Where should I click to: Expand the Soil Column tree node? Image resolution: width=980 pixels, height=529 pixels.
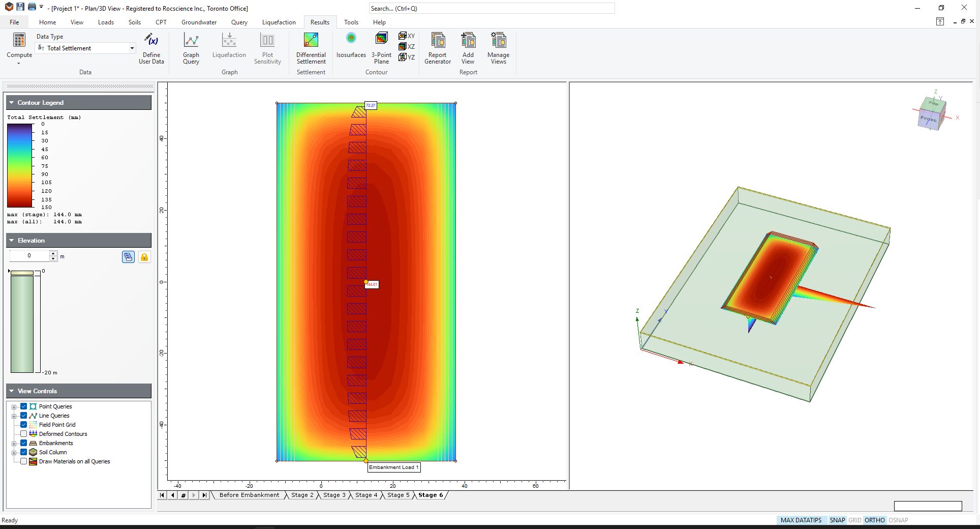pos(14,453)
